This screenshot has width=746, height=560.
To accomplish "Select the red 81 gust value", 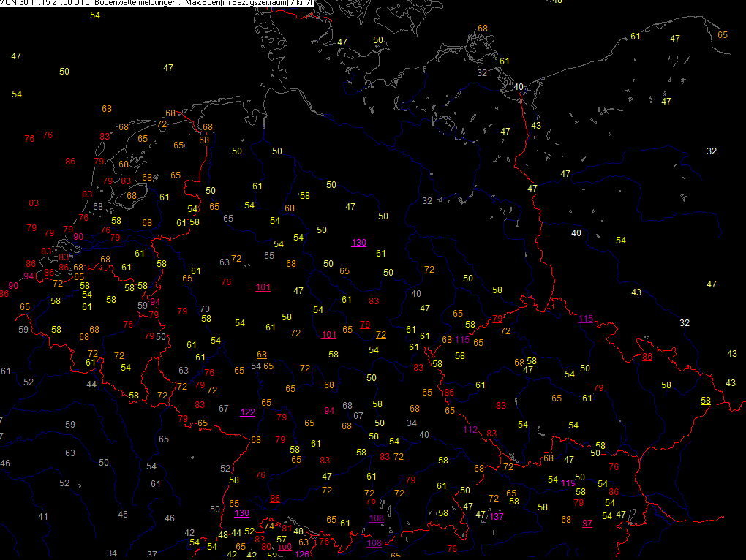I will 287,528.
